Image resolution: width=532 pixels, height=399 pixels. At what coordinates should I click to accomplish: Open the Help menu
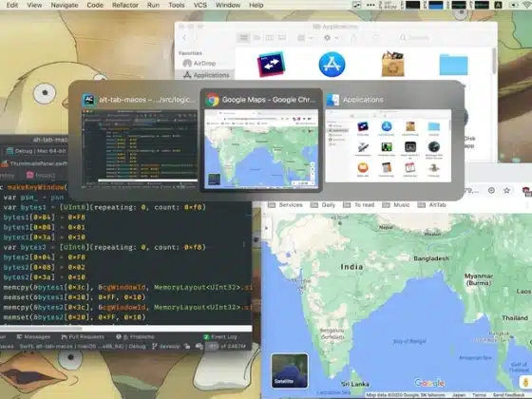(256, 5)
